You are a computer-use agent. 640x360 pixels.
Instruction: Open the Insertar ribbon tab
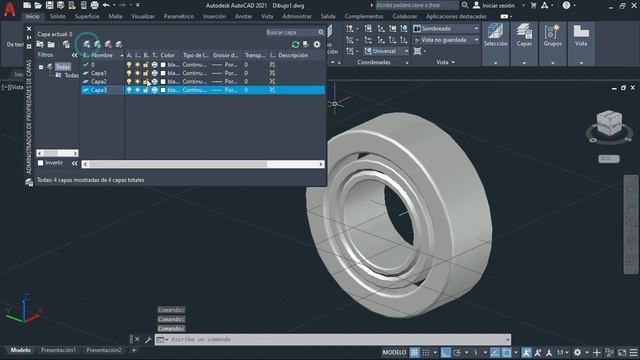coord(214,16)
